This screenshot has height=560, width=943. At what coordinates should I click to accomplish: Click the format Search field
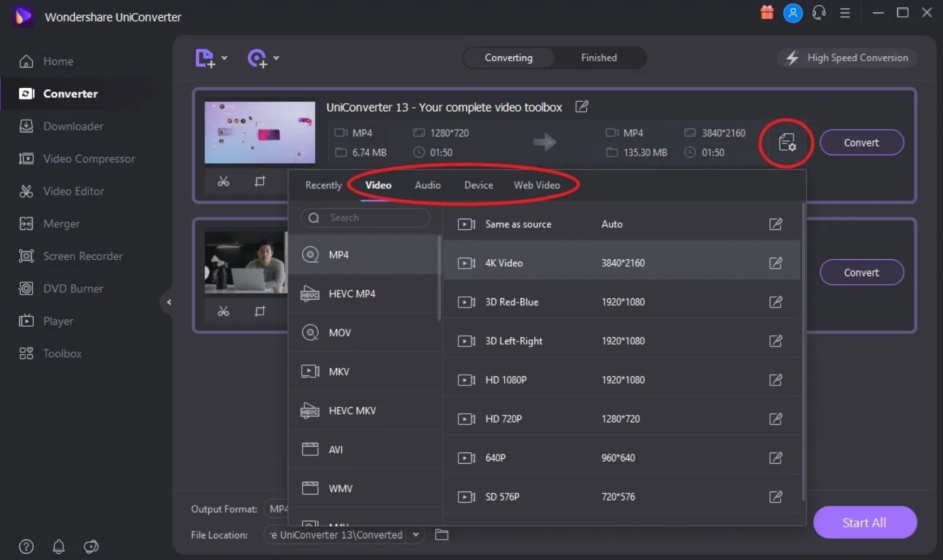tap(365, 218)
